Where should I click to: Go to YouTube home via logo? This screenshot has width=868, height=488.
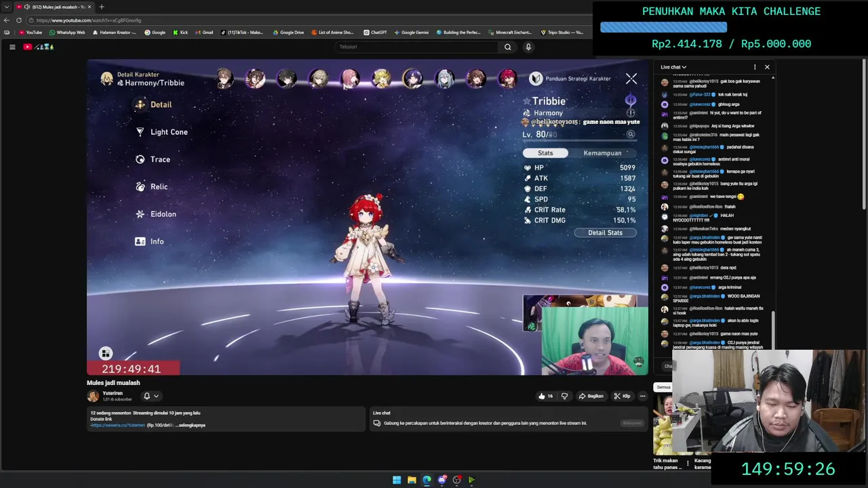38,47
